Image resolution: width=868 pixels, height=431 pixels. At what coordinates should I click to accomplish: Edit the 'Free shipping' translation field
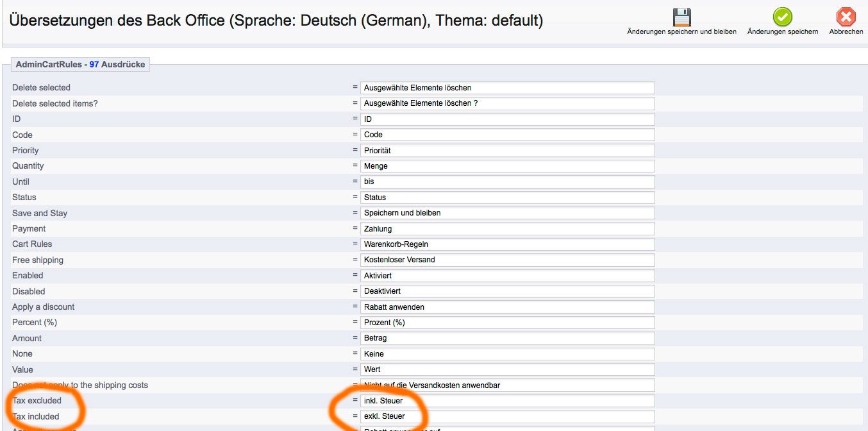tap(507, 260)
